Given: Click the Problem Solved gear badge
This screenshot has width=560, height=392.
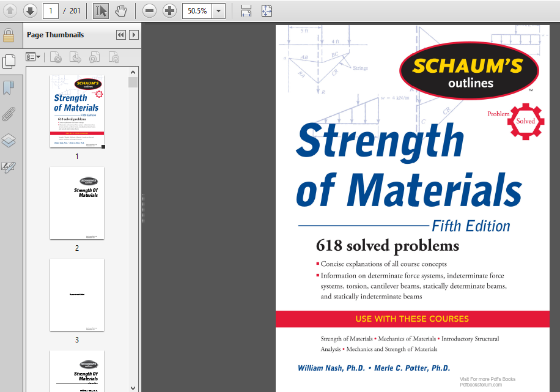Looking at the screenshot, I should click(x=525, y=122).
